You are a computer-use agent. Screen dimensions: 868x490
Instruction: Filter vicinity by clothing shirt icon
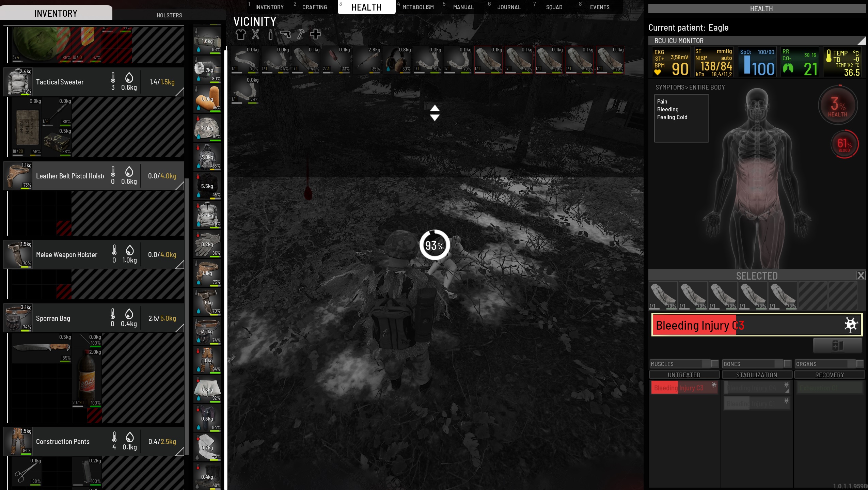(x=240, y=34)
